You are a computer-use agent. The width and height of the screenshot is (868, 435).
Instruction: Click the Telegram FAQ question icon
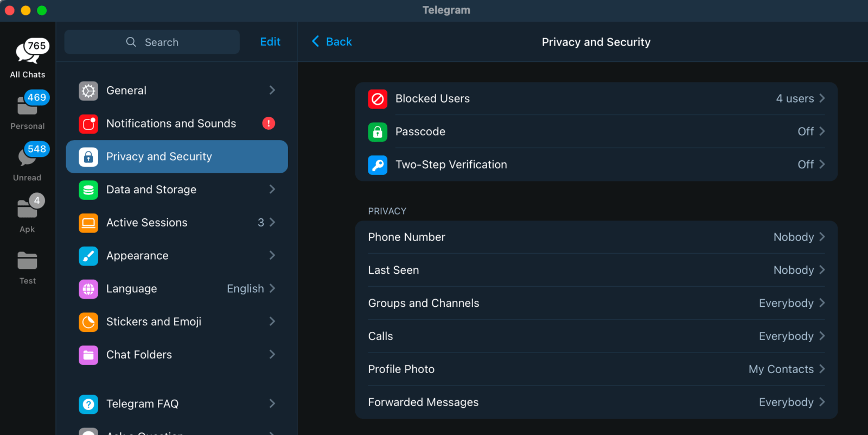click(88, 404)
